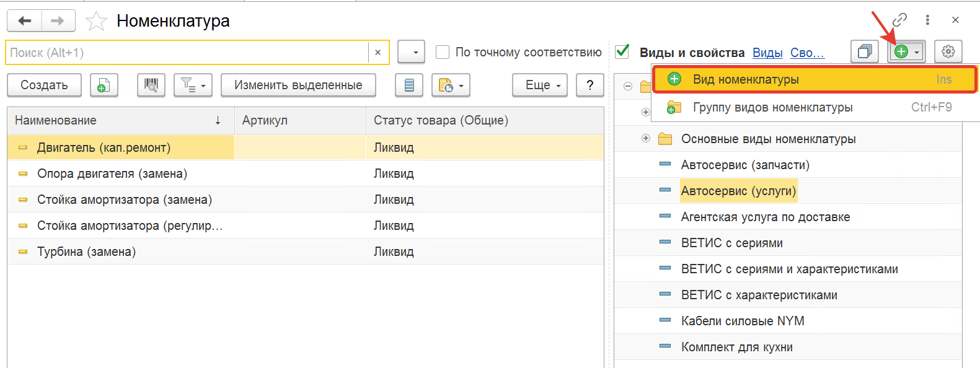Open help with the question mark button
980x368 pixels.
click(590, 85)
